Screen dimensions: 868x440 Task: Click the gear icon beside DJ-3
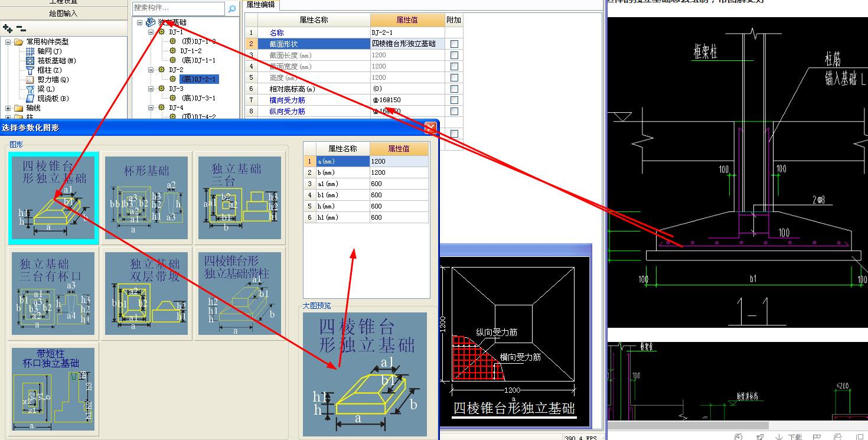162,89
